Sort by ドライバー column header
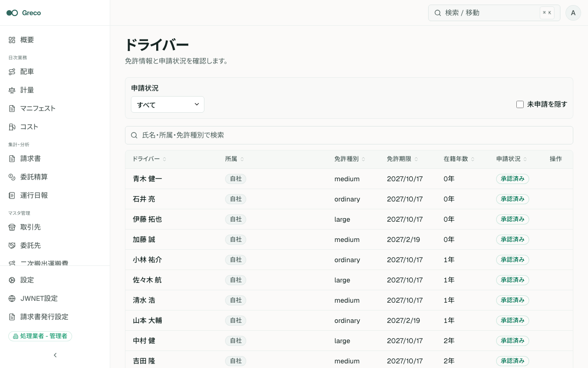 pyautogui.click(x=149, y=159)
